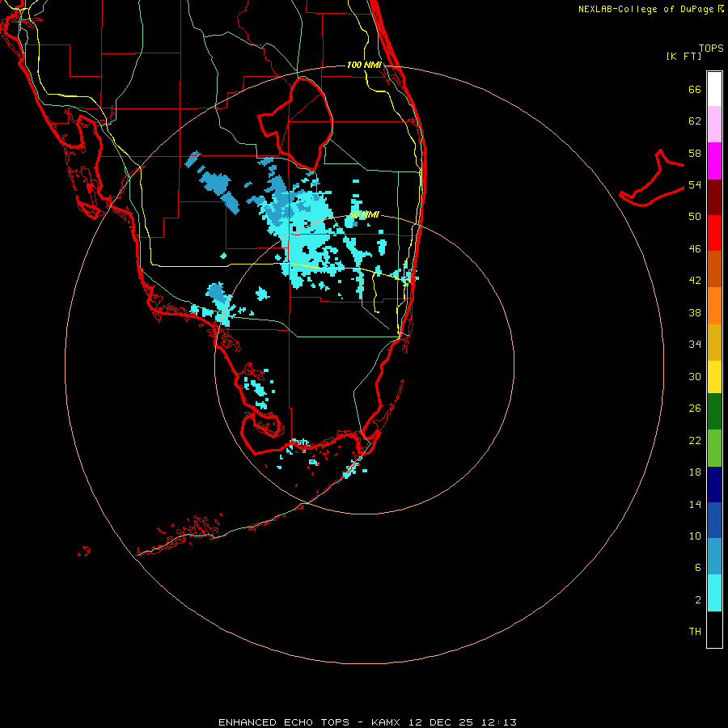This screenshot has width=728, height=728.
Task: Click the legend value 6
Action: click(x=698, y=568)
